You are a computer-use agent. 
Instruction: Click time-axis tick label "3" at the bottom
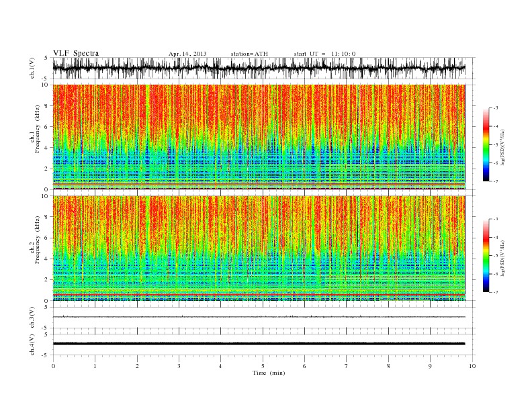click(x=179, y=366)
